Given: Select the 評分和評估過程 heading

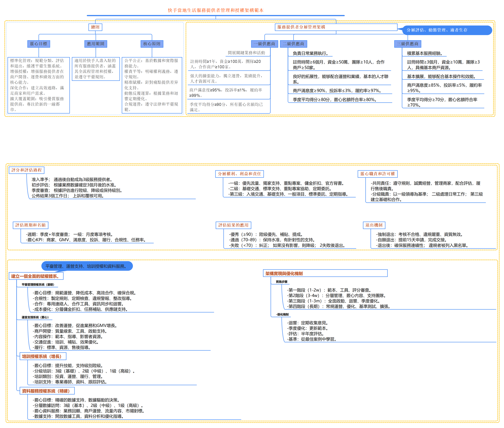Looking at the screenshot, I should click(26, 170).
